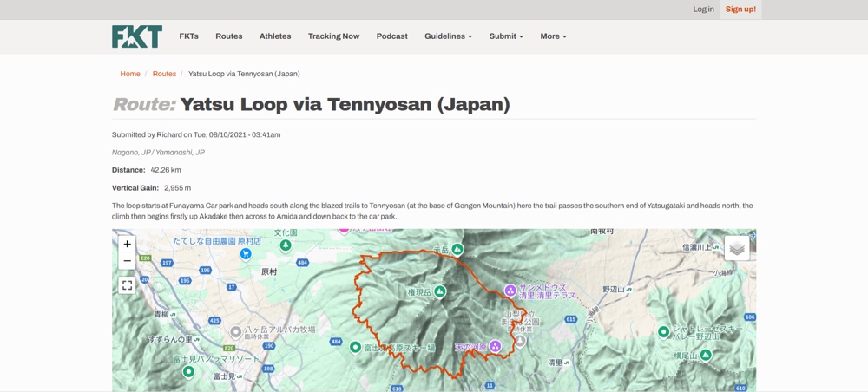Click the 赤岳 mountain peak marker
The width and height of the screenshot is (868, 392).
click(457, 250)
